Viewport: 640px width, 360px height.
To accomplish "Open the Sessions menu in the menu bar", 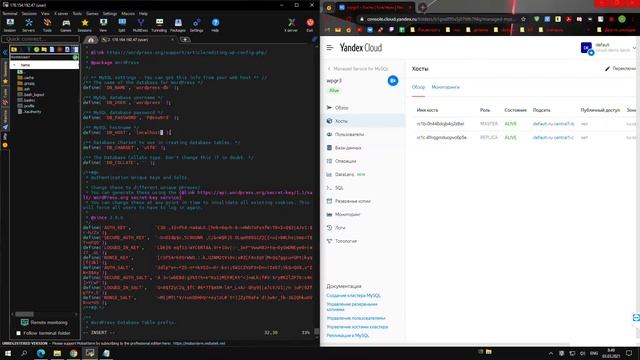I will coord(29,13).
